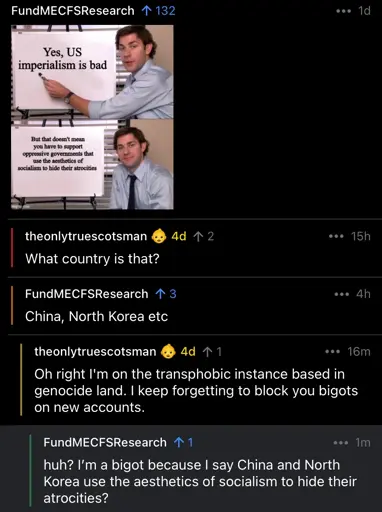Open the three-dot menu on the top post
The image size is (382, 512).
343,11
